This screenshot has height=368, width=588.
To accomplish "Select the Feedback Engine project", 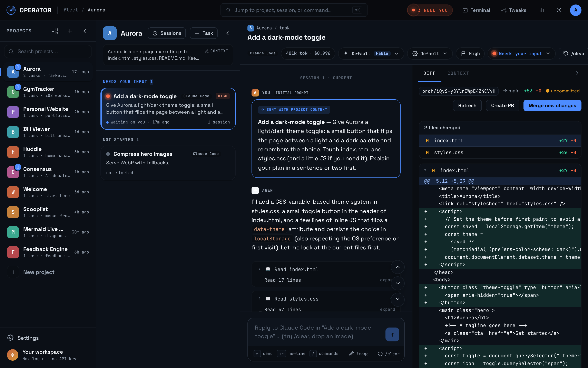I will (x=48, y=252).
